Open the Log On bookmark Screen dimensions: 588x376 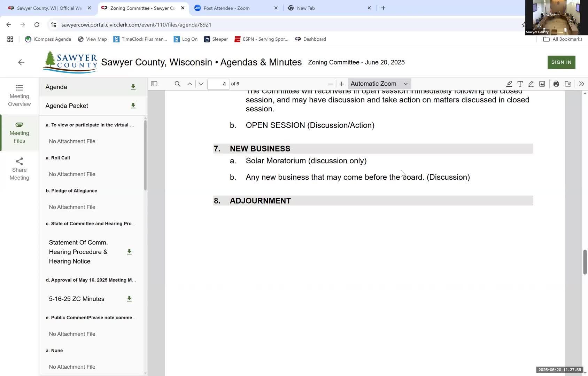point(186,39)
